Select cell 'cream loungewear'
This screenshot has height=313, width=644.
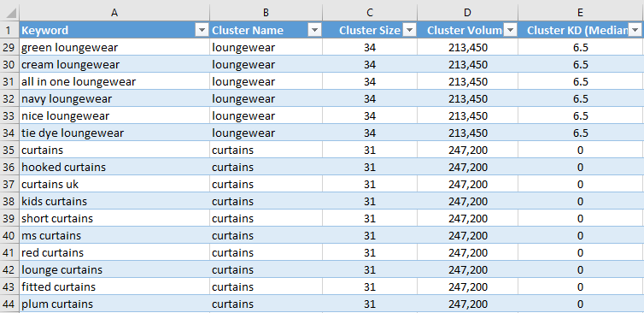114,65
